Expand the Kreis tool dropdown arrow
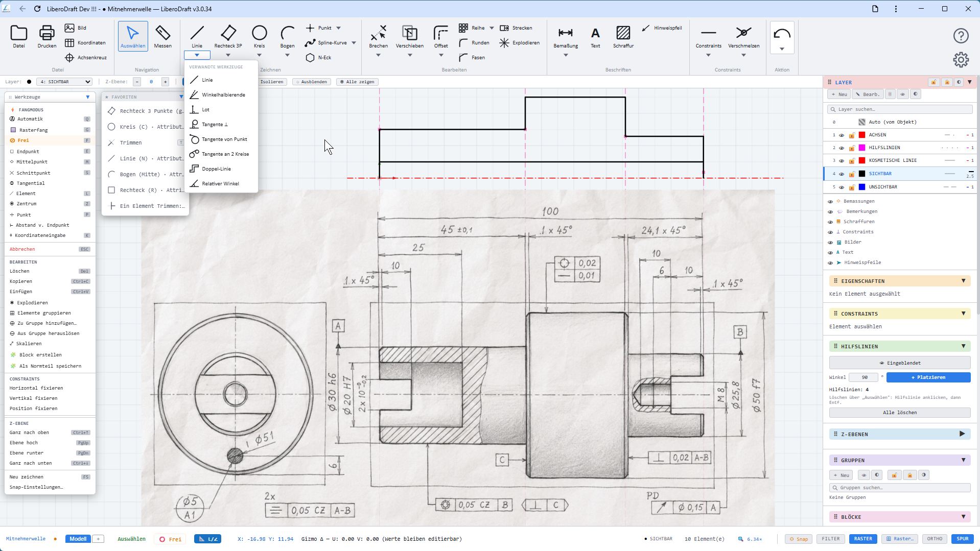980x551 pixels. [259, 55]
